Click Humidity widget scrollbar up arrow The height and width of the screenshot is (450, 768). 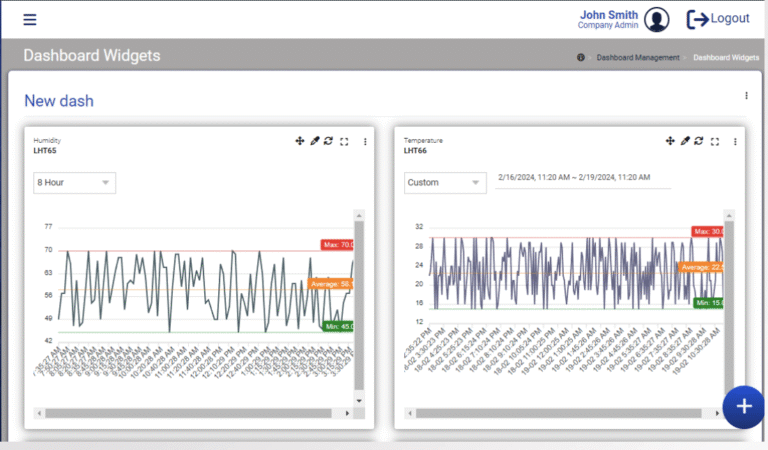click(x=359, y=215)
